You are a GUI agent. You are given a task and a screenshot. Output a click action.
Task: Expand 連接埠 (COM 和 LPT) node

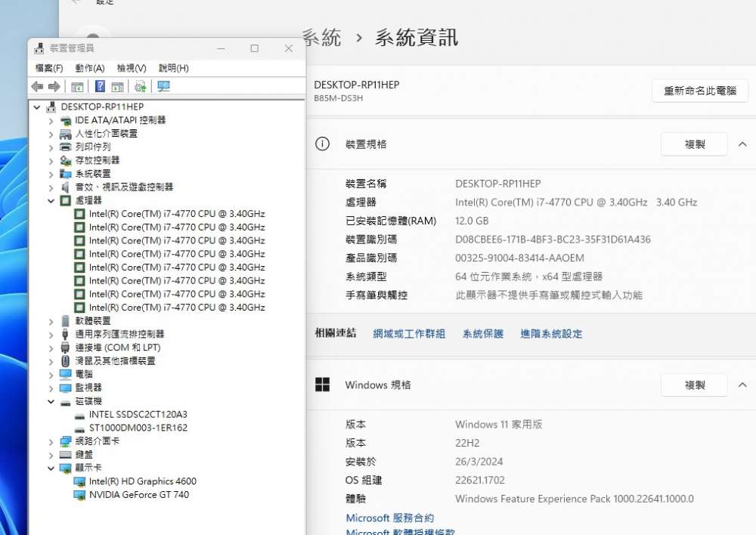tap(51, 348)
